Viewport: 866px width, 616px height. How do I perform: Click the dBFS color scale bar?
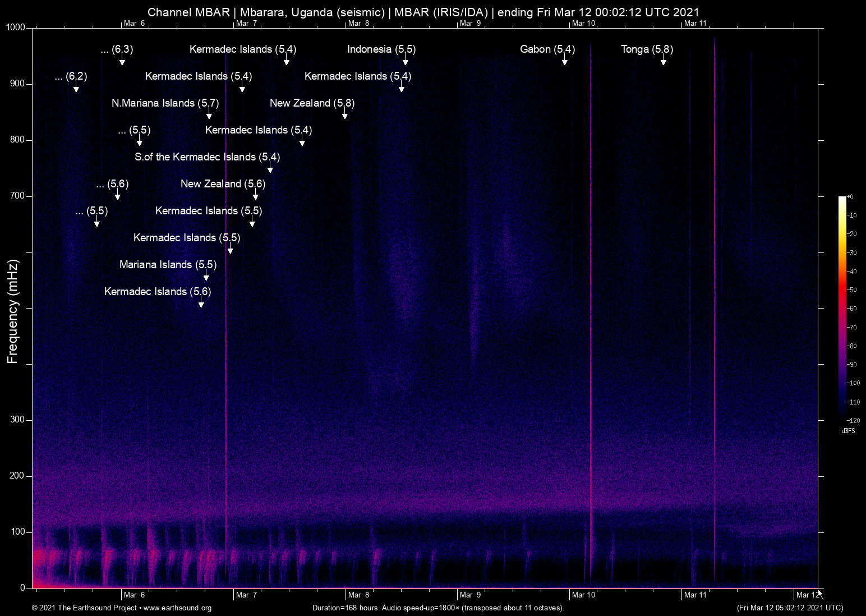pos(844,309)
